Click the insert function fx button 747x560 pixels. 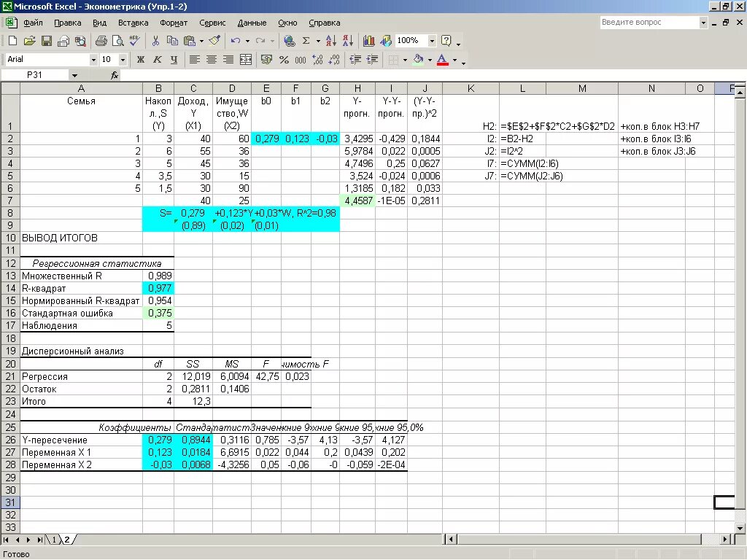115,75
